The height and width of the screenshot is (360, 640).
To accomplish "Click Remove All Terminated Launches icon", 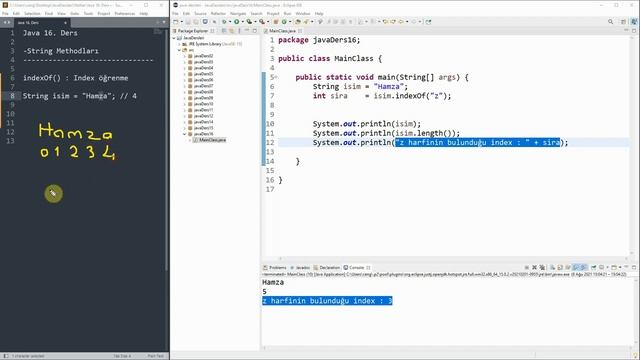I will click(542, 267).
